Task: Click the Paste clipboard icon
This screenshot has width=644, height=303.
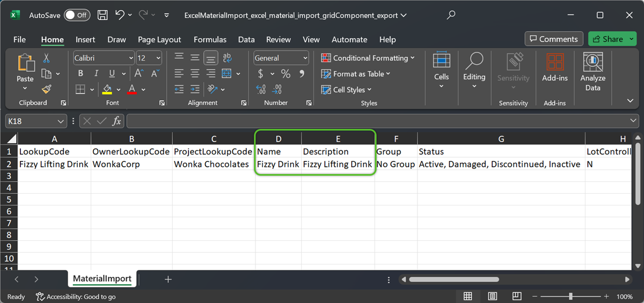Action: [x=25, y=64]
